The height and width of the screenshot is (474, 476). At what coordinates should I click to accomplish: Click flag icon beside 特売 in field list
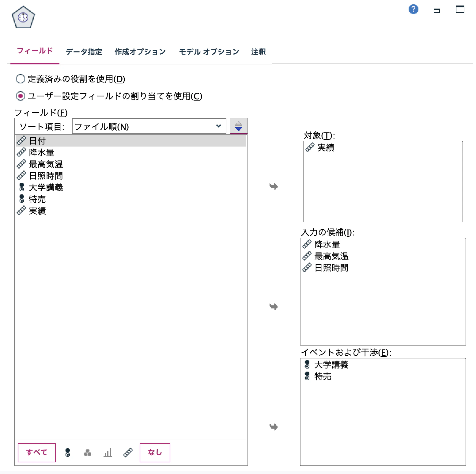click(x=22, y=199)
